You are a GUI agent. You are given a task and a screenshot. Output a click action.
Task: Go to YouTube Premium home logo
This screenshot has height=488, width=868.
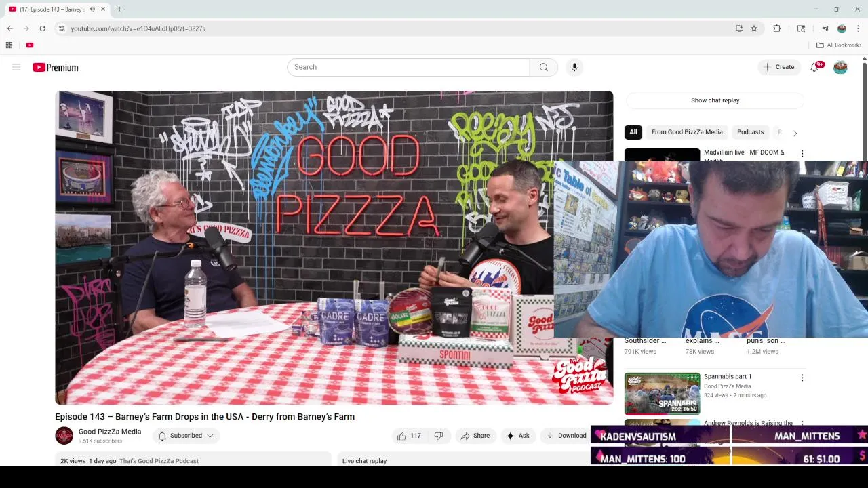point(56,67)
